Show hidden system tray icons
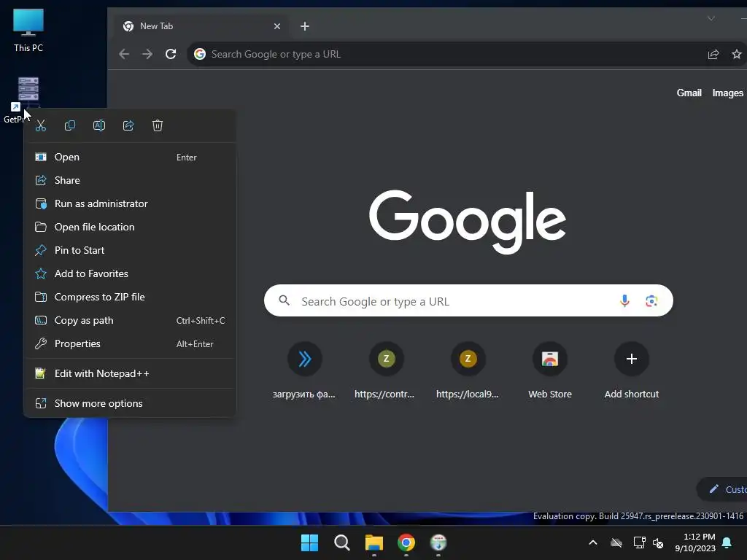 (x=593, y=542)
